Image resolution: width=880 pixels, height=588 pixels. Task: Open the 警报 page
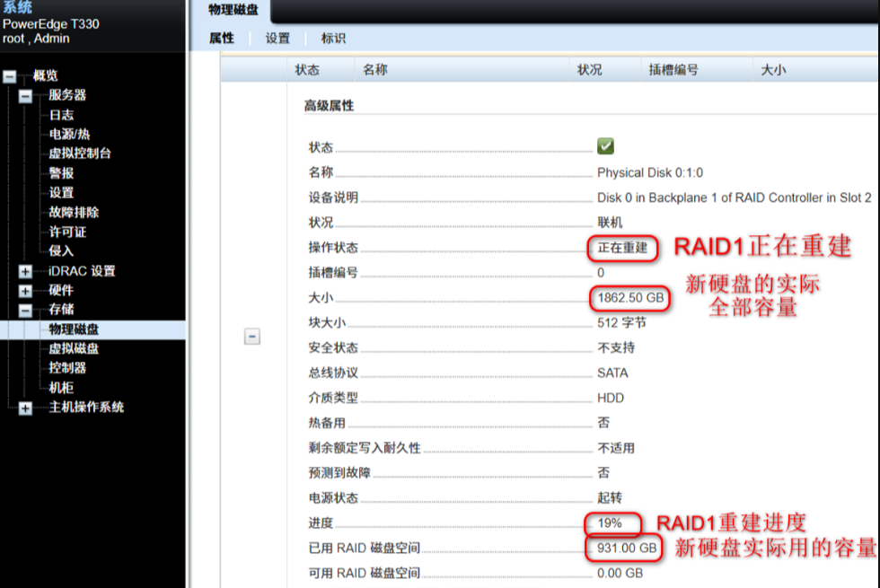click(61, 173)
